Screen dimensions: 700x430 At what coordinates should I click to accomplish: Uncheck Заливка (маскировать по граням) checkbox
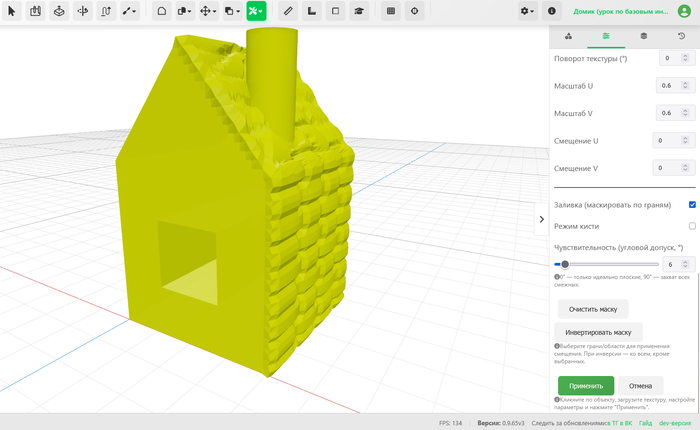click(x=692, y=205)
